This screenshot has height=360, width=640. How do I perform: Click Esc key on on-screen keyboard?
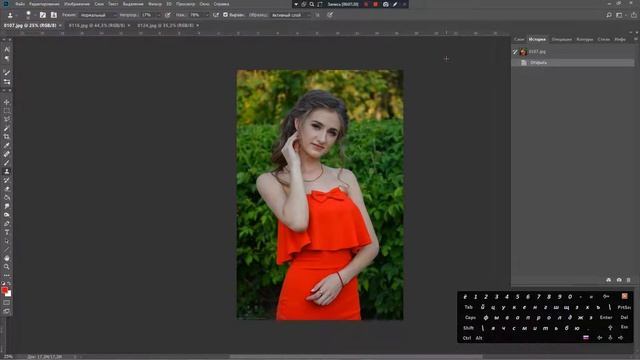[624, 327]
